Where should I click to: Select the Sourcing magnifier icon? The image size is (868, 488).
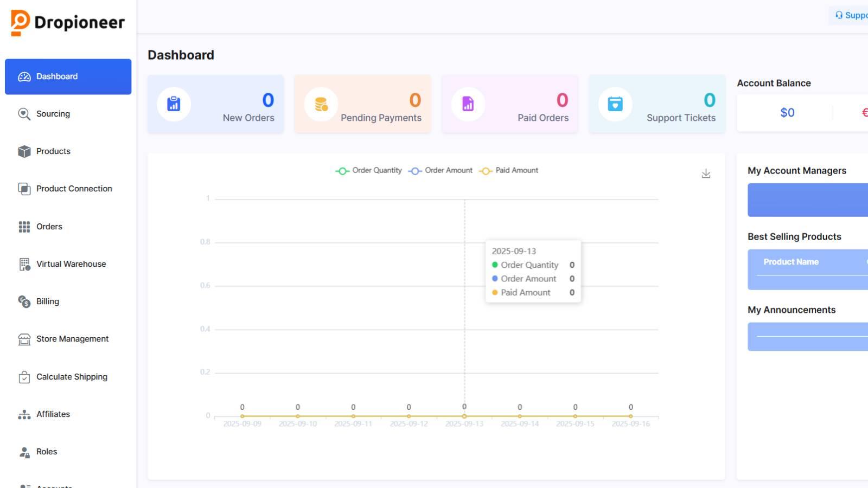[x=24, y=114]
